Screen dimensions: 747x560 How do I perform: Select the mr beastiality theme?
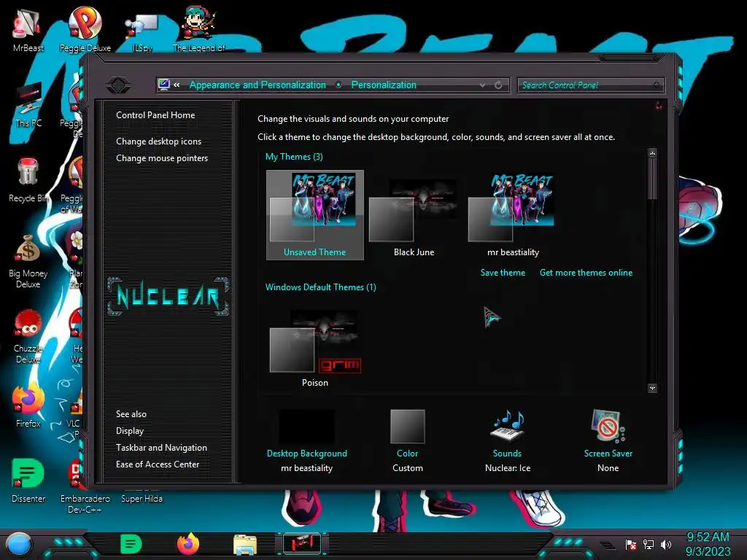click(x=513, y=215)
